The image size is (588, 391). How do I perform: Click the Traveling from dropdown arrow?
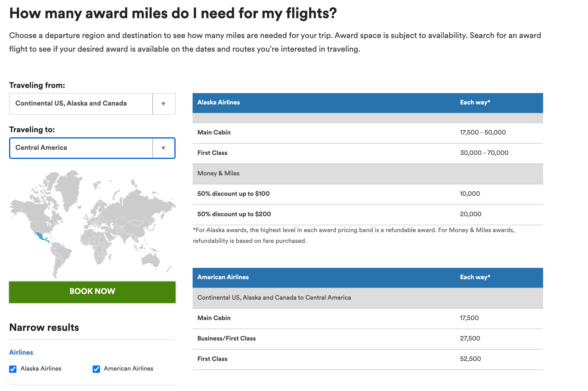[x=163, y=104]
